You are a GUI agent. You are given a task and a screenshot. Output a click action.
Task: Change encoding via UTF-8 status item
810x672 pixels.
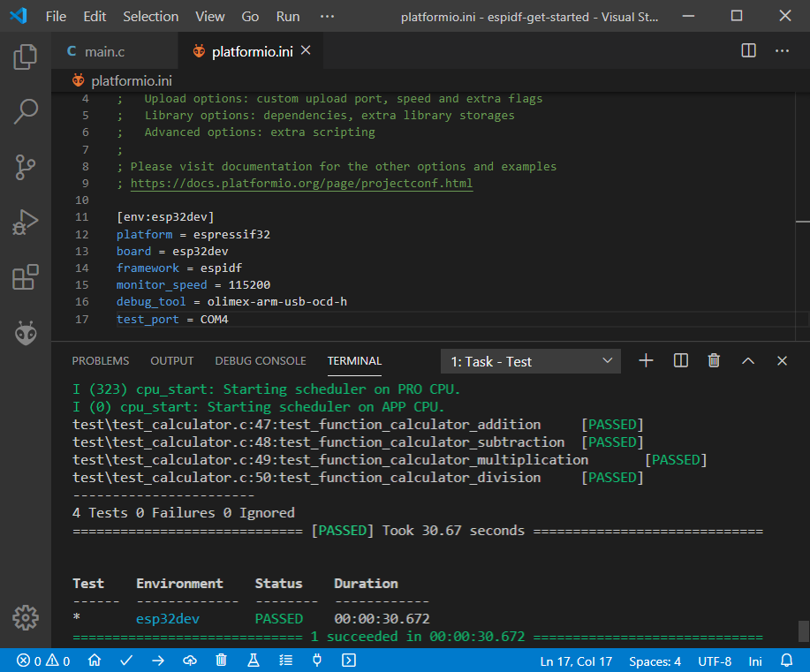tap(715, 661)
